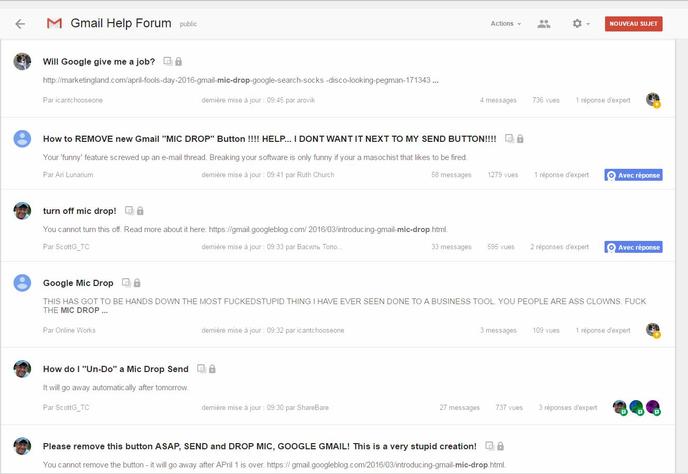
Task: Click blue avatar beside 'Google Mic Drop'
Action: click(22, 283)
